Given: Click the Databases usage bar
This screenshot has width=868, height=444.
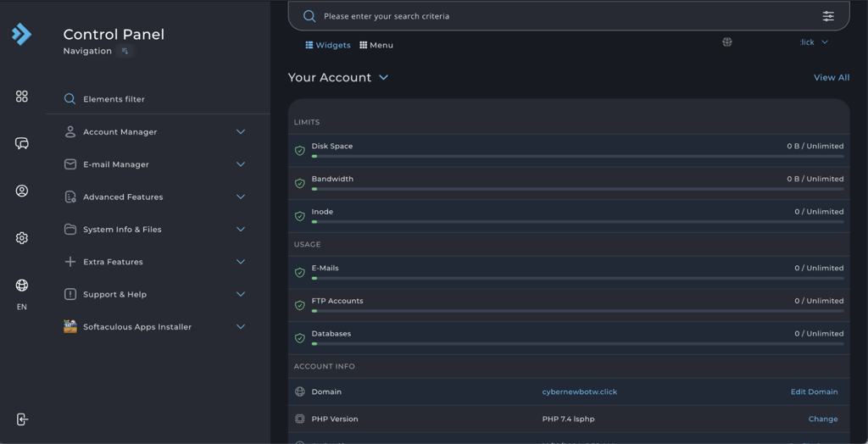Looking at the screenshot, I should [x=577, y=344].
